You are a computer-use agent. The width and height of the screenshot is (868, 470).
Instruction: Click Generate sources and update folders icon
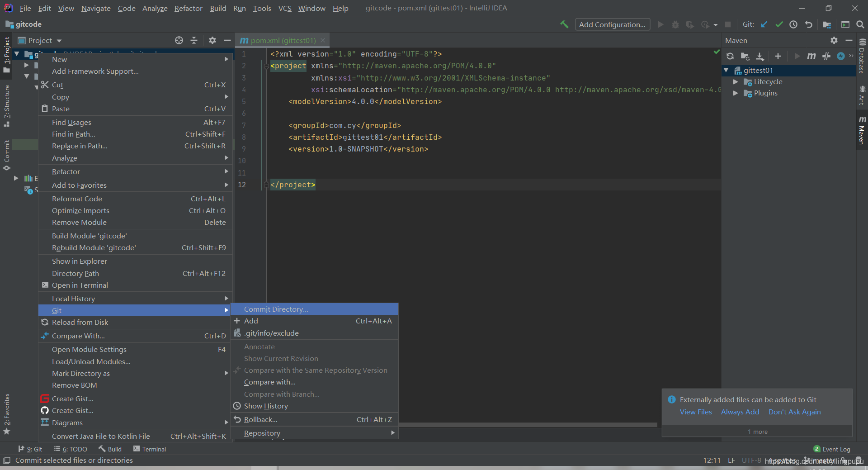click(x=745, y=56)
